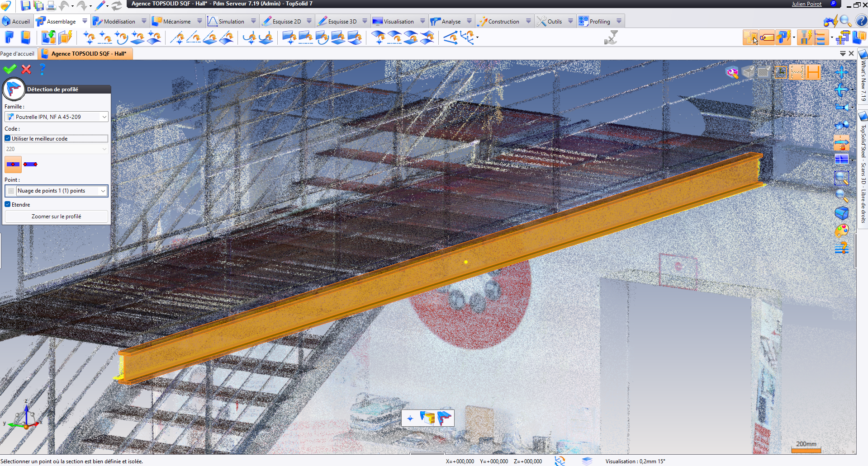Click the orange cursor selection icon
The height and width of the screenshot is (466, 868).
coord(750,38)
